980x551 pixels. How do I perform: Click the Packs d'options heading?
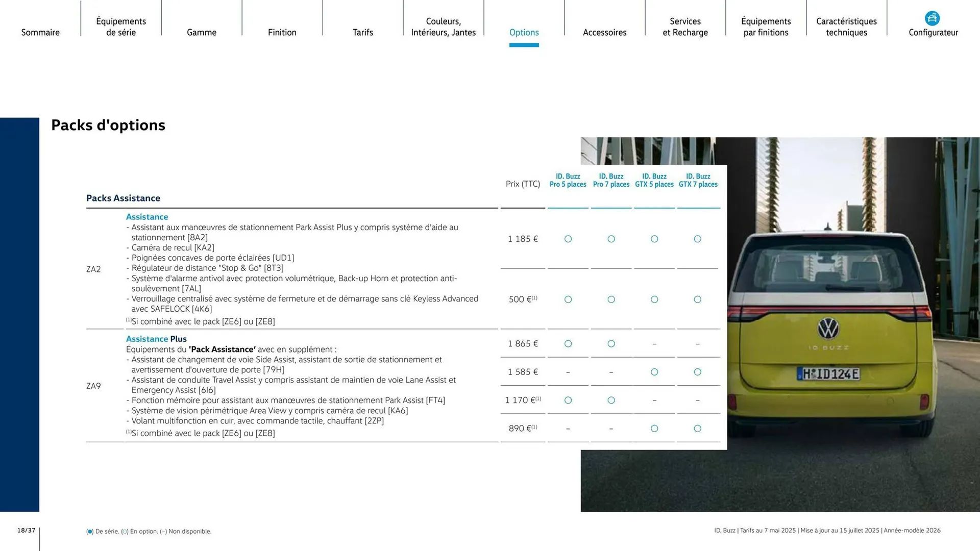coord(108,125)
